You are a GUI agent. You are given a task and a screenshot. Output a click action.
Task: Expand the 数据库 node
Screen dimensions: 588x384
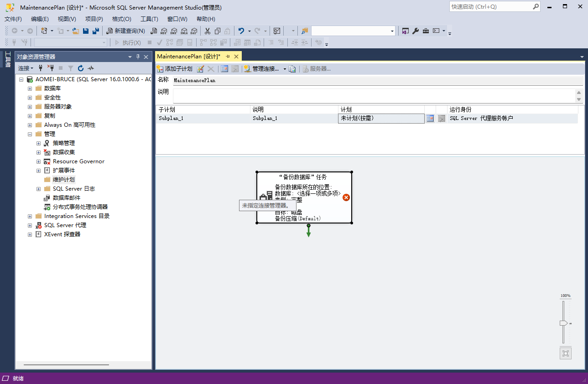tap(30, 88)
